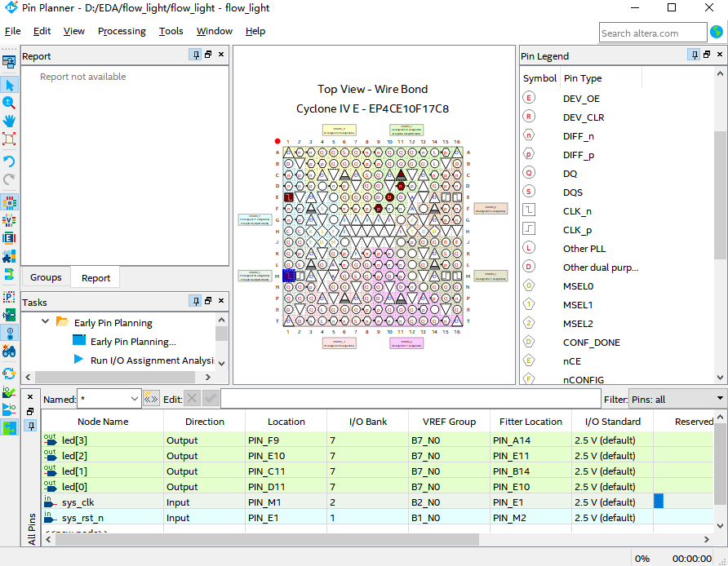Click the Early Pin Planning... blue task icon

pyautogui.click(x=79, y=340)
